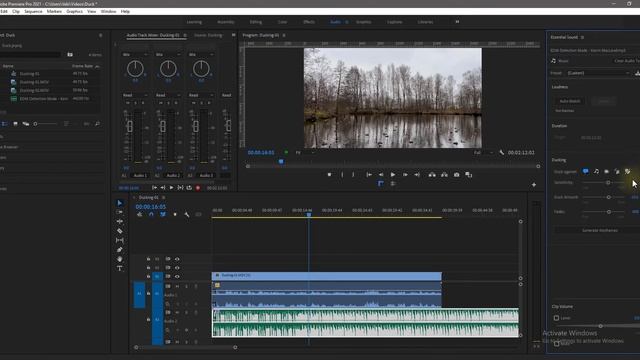Open workspace overflow chevron menu

coord(457,22)
